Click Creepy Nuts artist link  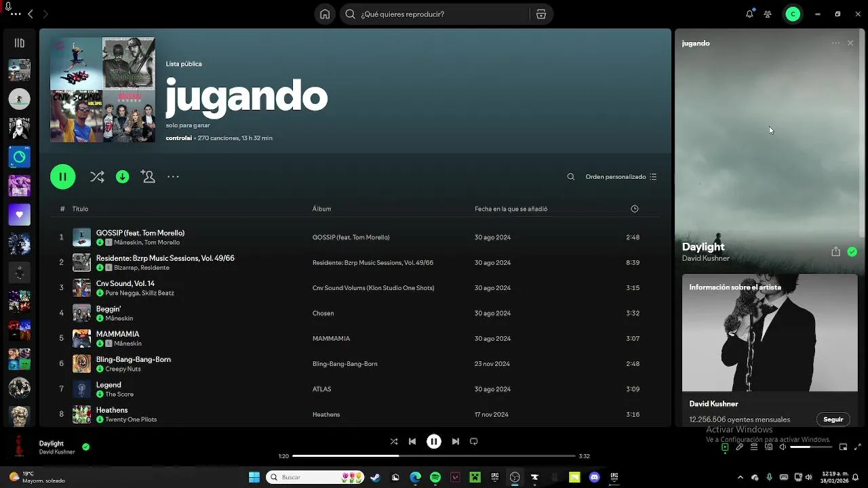123,369
